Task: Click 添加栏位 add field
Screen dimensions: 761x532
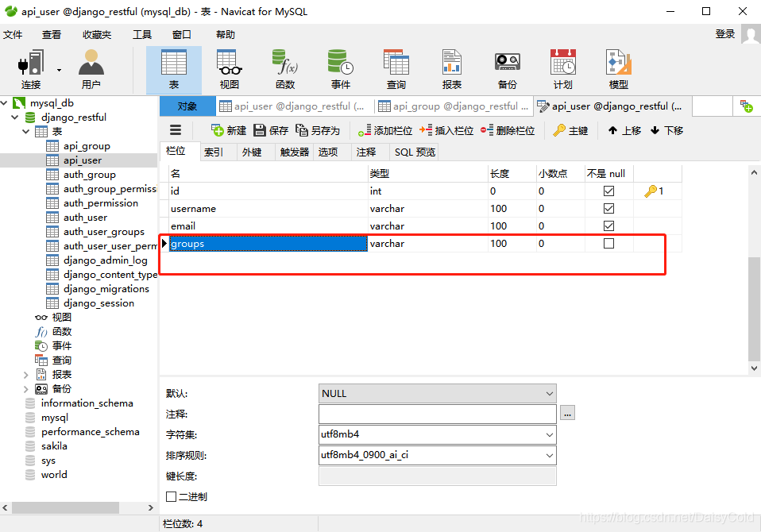Action: (385, 130)
